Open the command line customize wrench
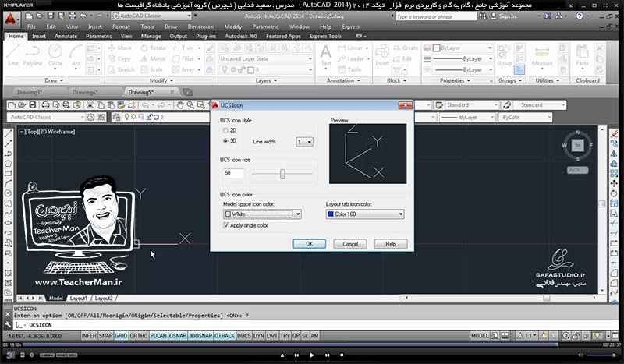Screen dimensions: 624x364 point(8,325)
